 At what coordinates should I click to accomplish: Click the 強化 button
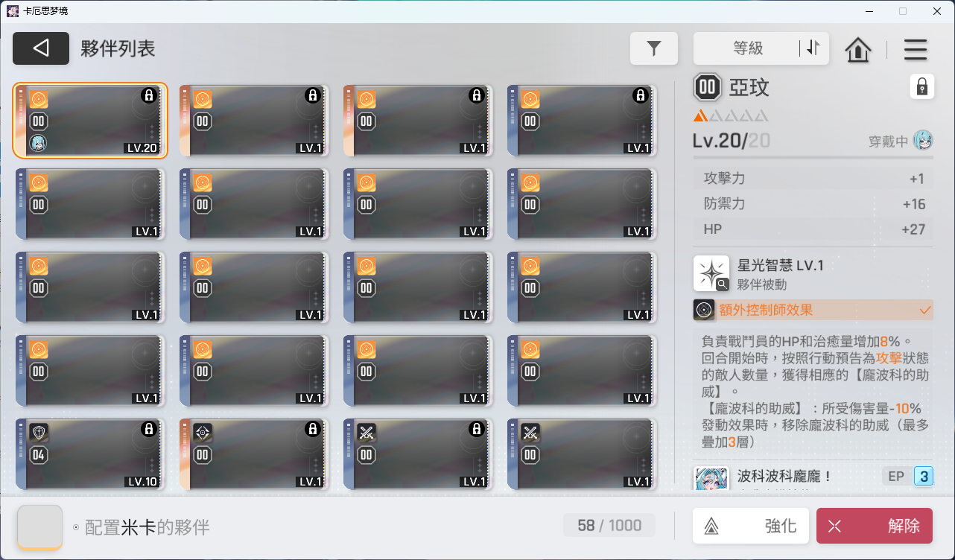click(x=750, y=526)
